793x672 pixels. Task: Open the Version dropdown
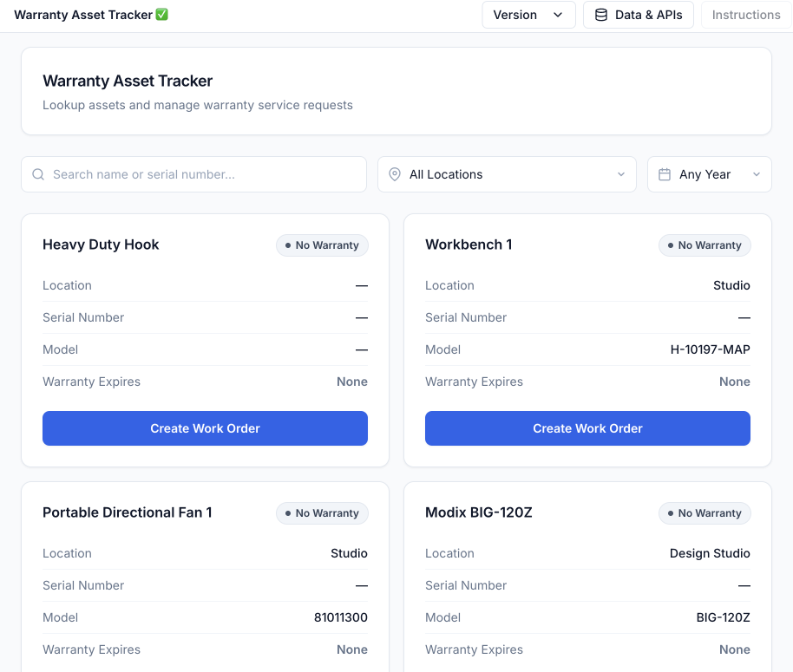(x=528, y=15)
